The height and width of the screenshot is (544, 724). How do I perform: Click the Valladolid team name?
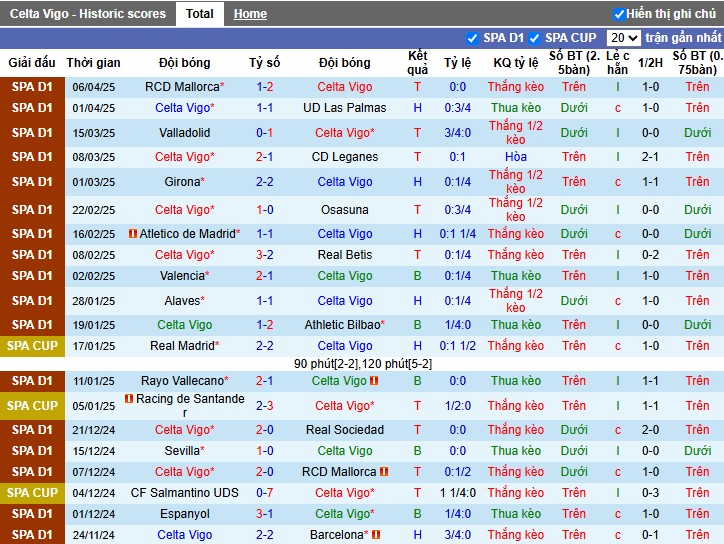184,133
